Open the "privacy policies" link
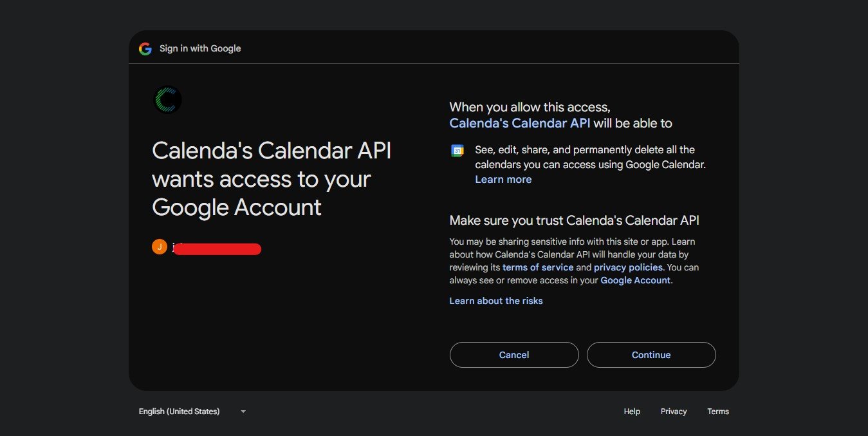The image size is (868, 436). pyautogui.click(x=628, y=267)
